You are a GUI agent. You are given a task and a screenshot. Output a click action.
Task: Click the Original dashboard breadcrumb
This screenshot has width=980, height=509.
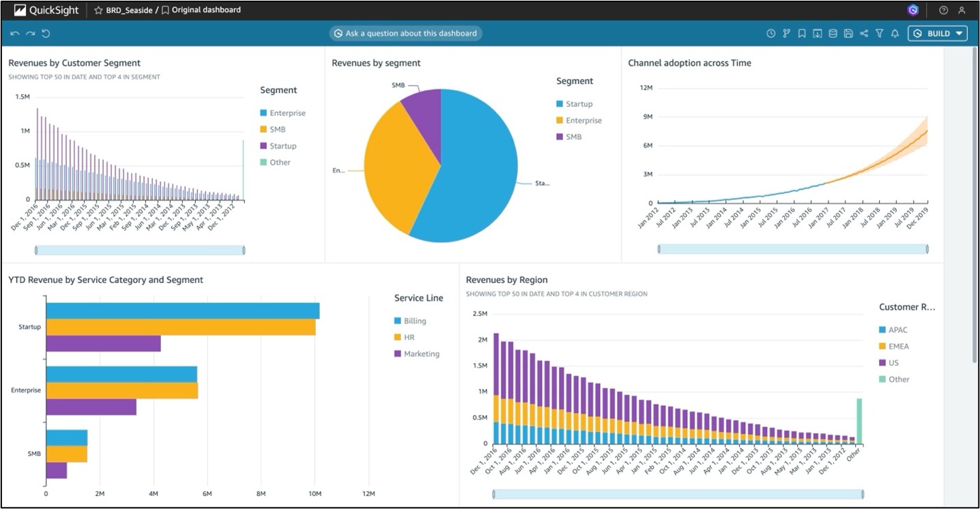click(x=206, y=10)
